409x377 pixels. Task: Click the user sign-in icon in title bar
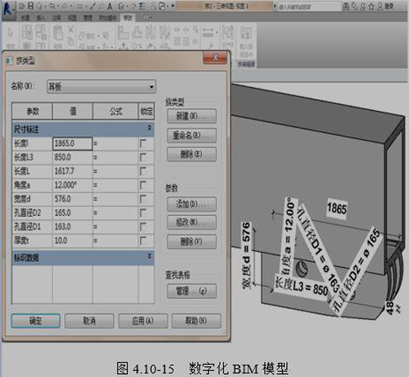pos(380,6)
